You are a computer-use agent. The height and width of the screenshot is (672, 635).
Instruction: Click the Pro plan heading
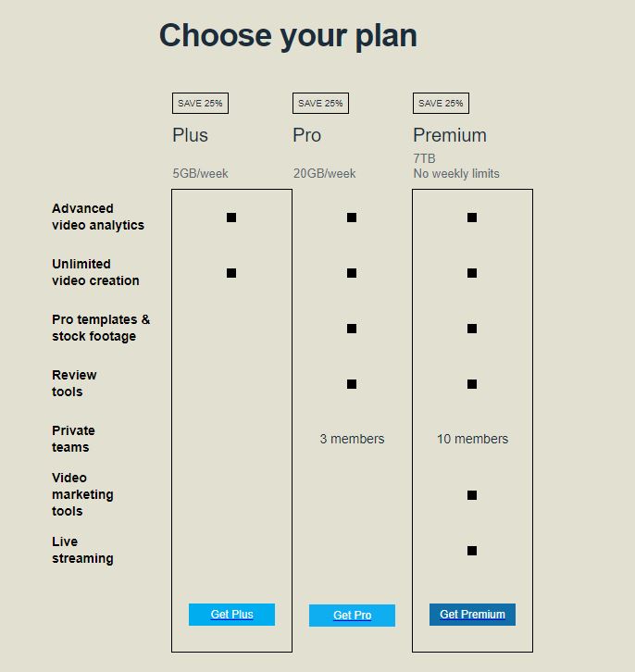click(307, 135)
